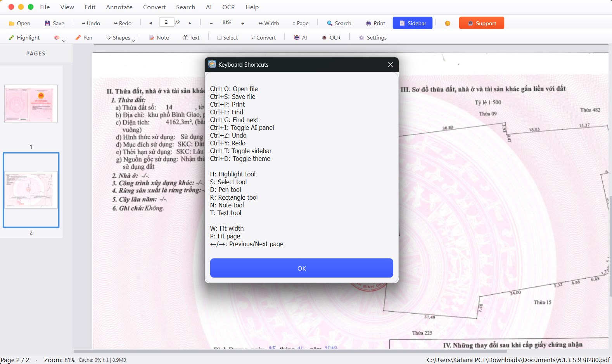This screenshot has width=612, height=364.
Task: Click the "Cache: 0% hit | 8.9MB" status text
Action: [102, 360]
